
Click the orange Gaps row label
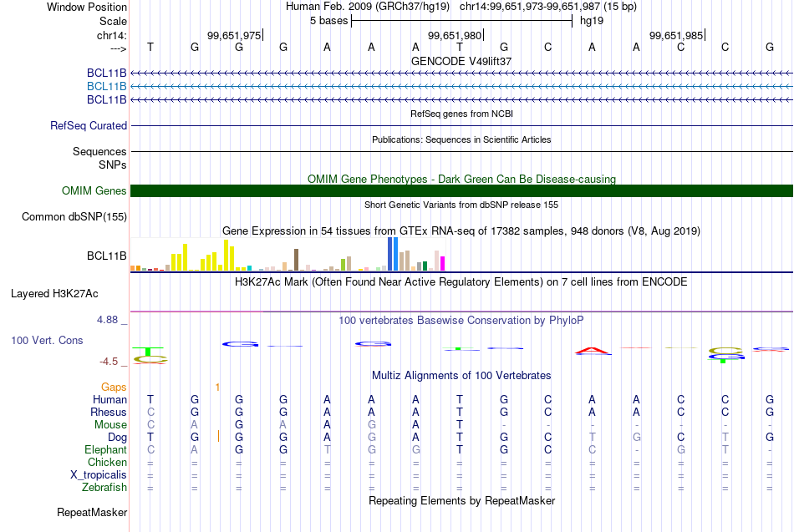(114, 388)
